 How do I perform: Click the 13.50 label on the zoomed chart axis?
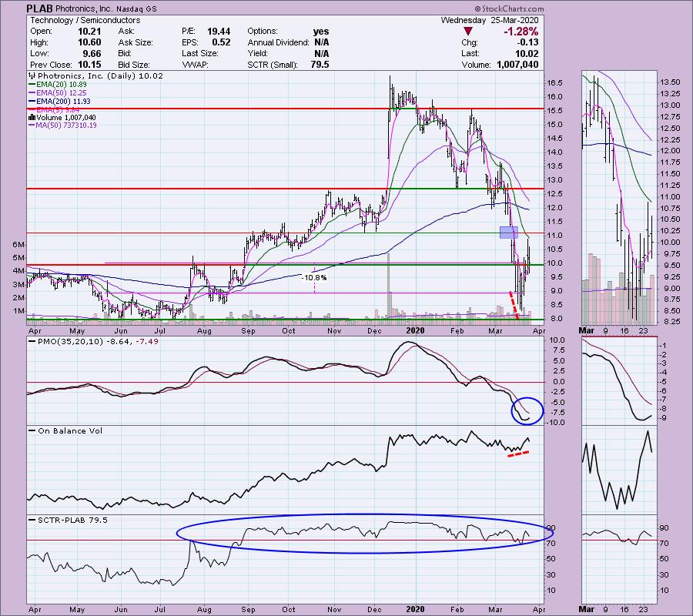pos(670,82)
